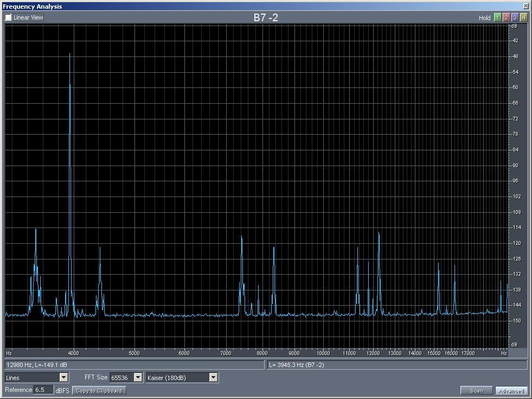Click the Reference value input field
This screenshot has height=399, width=532.
43,390
